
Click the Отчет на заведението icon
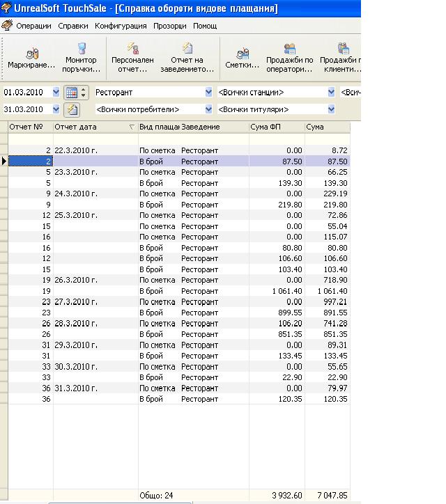click(x=187, y=57)
